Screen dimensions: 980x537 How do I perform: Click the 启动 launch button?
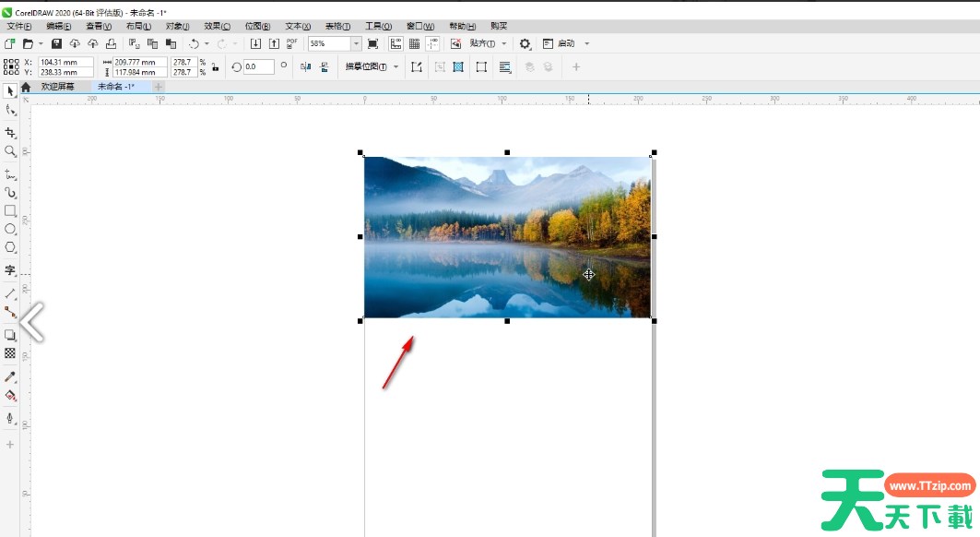click(x=565, y=43)
